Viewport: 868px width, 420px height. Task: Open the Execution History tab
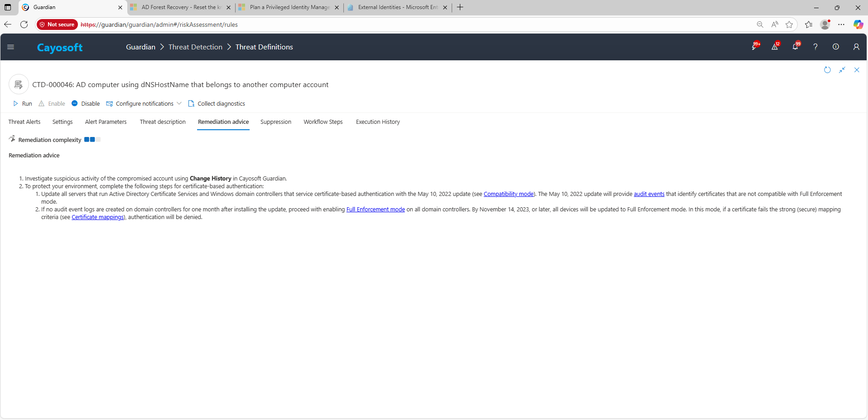tap(378, 122)
